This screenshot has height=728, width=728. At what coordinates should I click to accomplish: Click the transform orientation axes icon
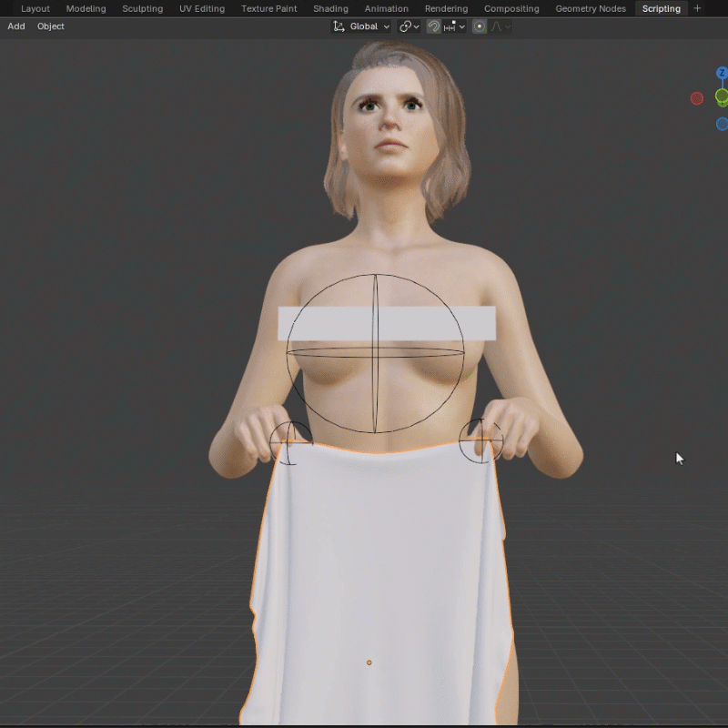pos(339,26)
